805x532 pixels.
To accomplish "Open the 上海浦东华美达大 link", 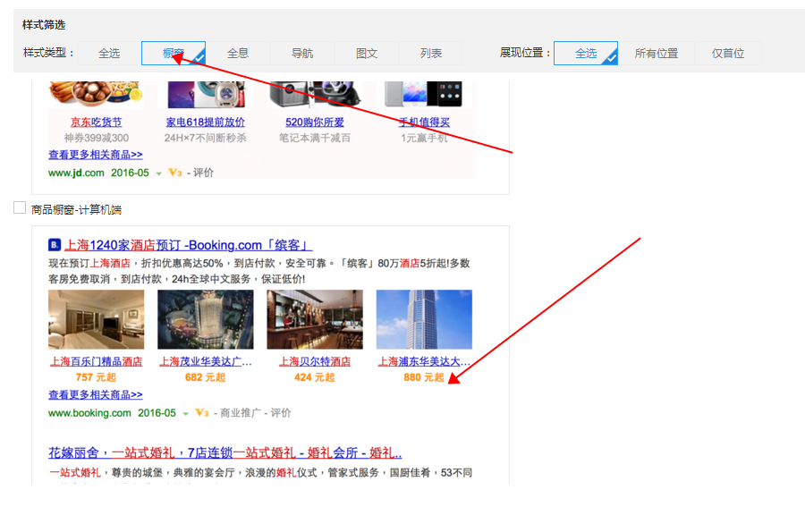I will [x=424, y=362].
